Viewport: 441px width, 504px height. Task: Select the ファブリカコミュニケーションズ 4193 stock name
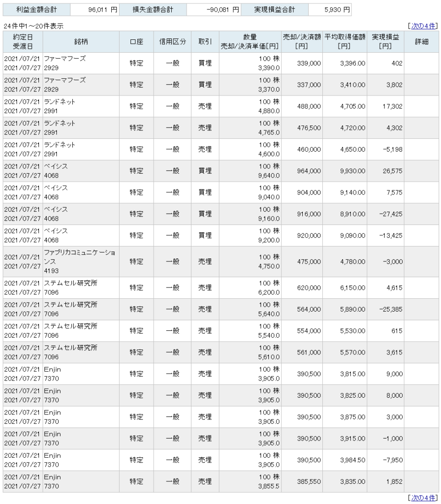(x=81, y=262)
